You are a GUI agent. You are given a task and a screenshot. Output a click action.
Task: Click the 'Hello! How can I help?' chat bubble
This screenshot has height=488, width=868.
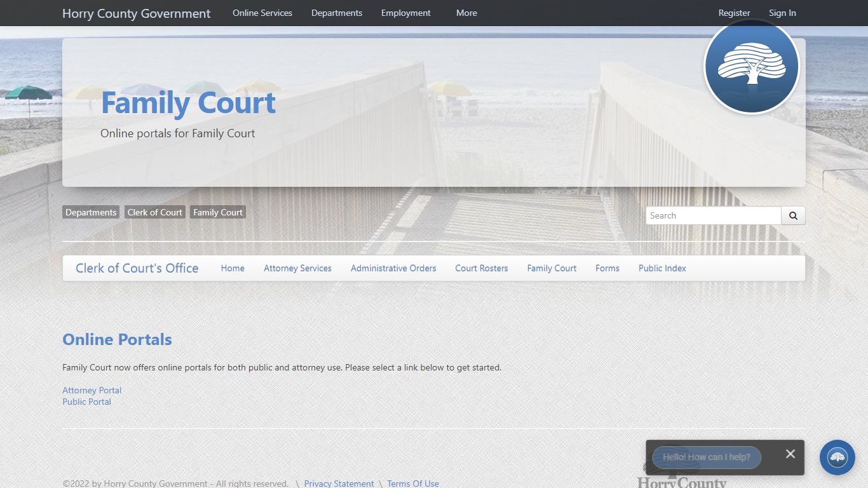click(x=707, y=457)
